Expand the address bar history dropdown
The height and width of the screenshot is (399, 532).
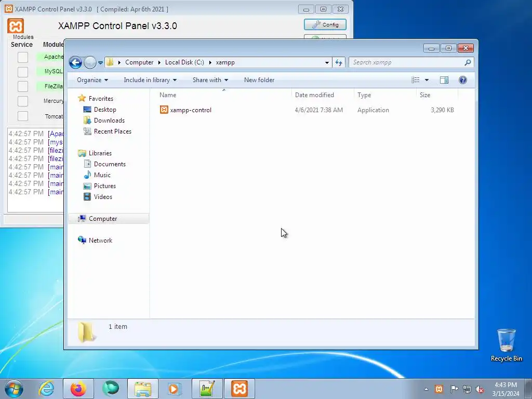coord(327,62)
